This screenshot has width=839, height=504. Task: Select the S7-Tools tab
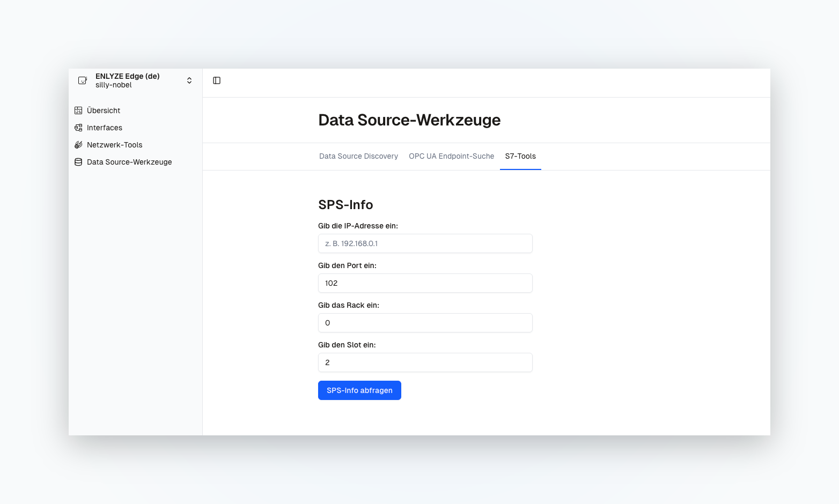pyautogui.click(x=520, y=156)
